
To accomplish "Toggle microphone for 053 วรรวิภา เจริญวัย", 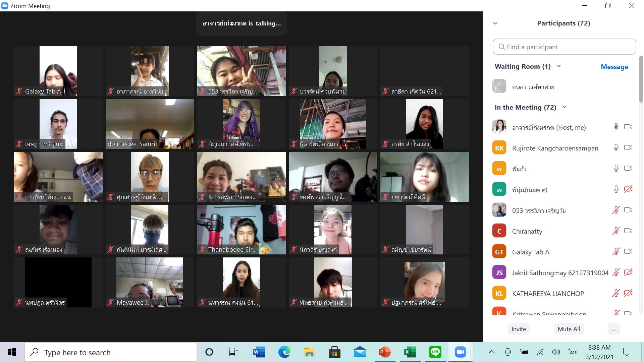I will pos(616,210).
